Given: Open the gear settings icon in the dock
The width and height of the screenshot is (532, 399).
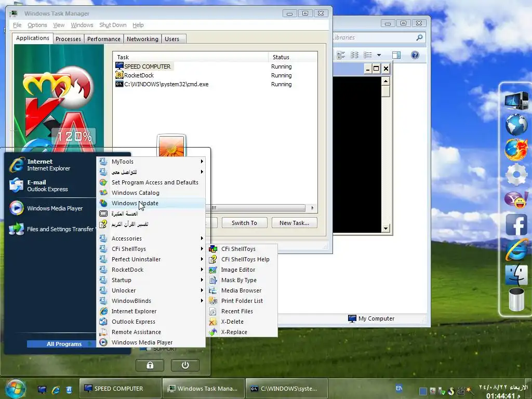Looking at the screenshot, I should [x=516, y=175].
